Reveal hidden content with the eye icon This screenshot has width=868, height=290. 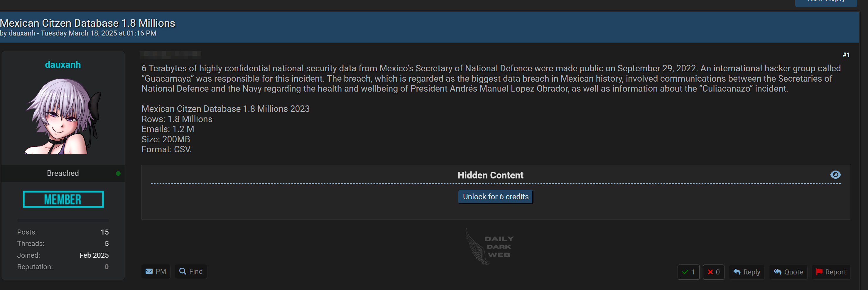835,175
